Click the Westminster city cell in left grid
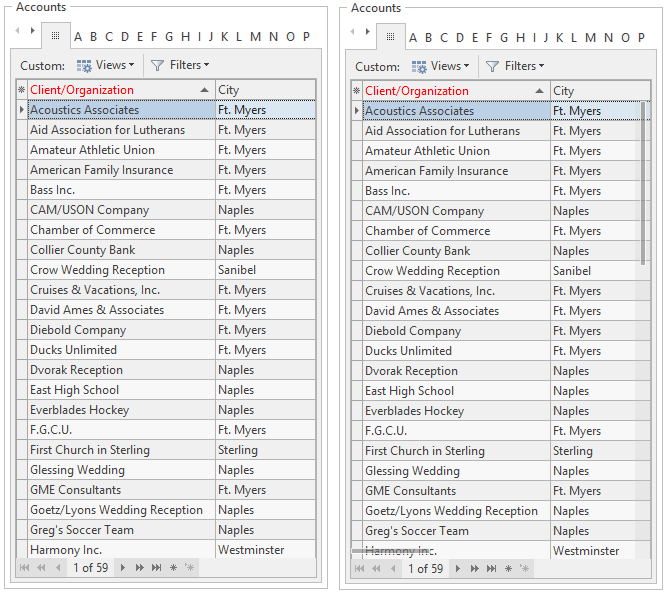 pos(265,549)
